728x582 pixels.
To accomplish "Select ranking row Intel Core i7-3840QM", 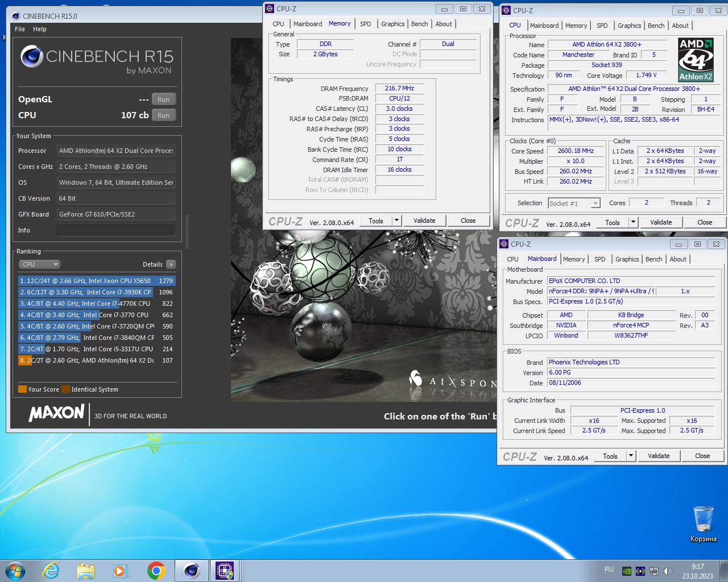I will click(97, 338).
